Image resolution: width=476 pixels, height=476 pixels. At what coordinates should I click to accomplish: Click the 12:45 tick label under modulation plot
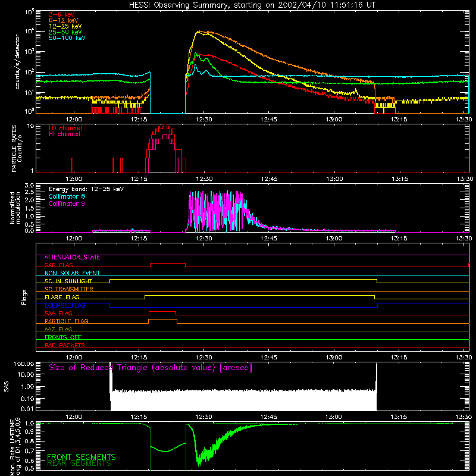pos(269,239)
